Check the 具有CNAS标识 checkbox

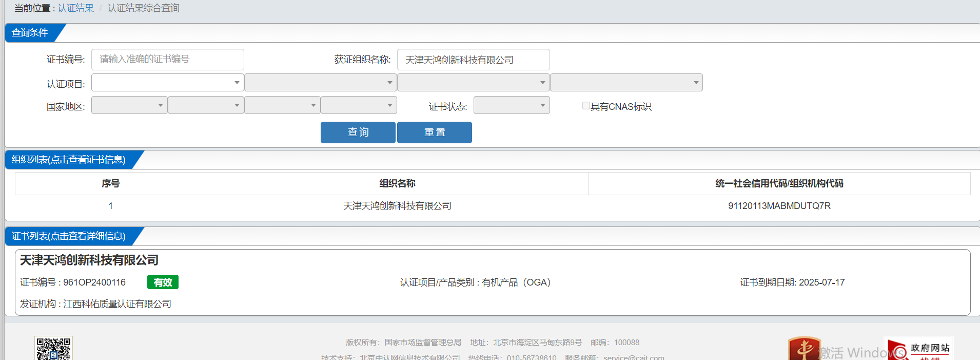tap(586, 106)
